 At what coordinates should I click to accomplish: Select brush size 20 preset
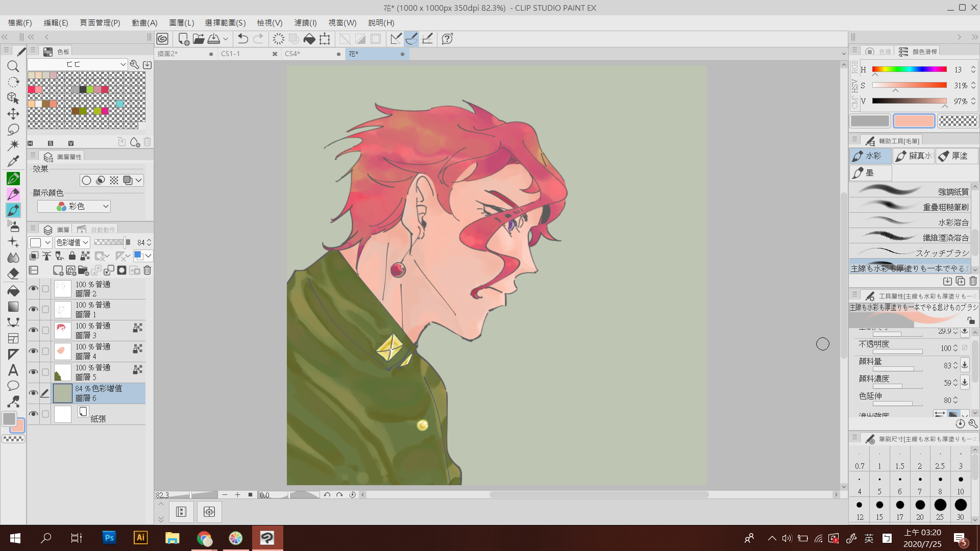(x=920, y=509)
